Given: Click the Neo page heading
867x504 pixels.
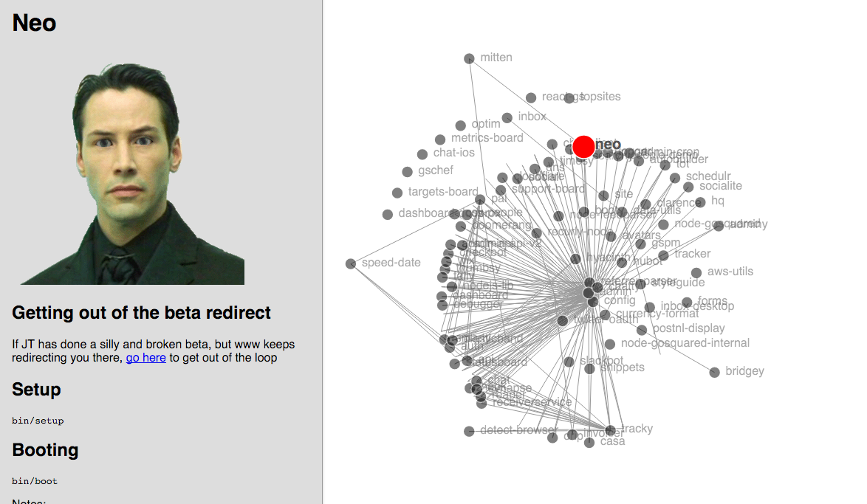Looking at the screenshot, I should [34, 23].
